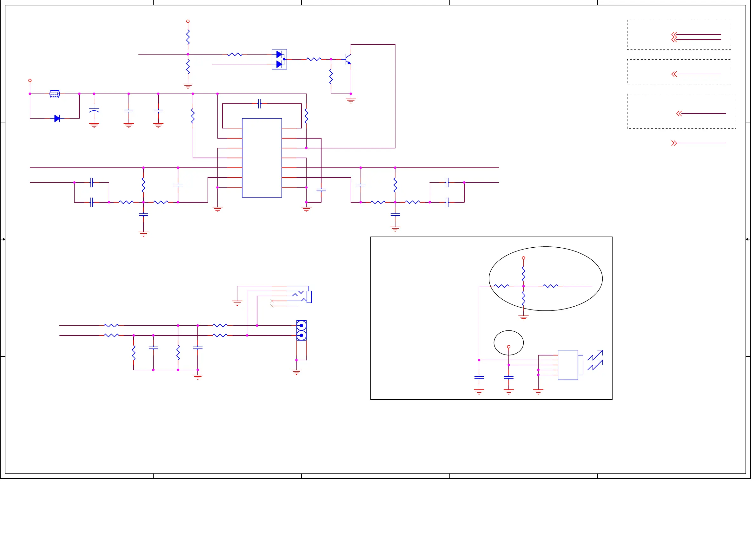The image size is (756, 534).
Task: Click the ground symbol under the two-circle connector
Action: point(297,372)
